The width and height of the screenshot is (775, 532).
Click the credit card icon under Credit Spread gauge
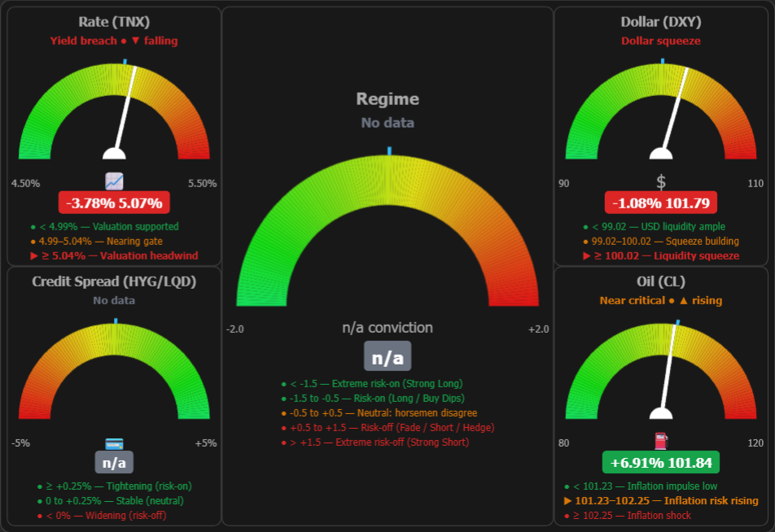[114, 443]
